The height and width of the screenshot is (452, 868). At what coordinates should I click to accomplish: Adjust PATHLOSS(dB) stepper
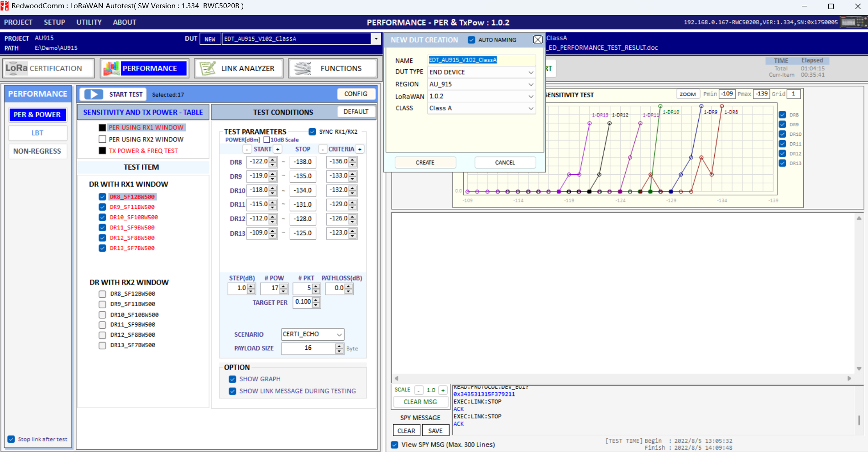349,288
